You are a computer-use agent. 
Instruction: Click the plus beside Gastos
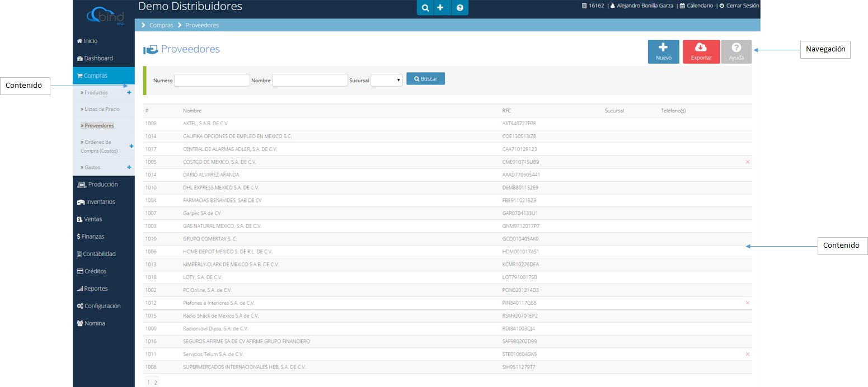tap(129, 167)
